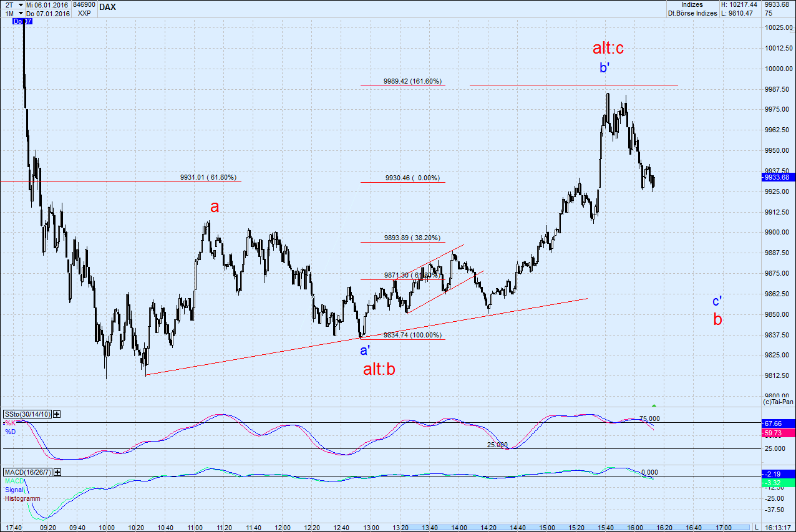
Task: Click the XXP exchange label
Action: tap(84, 12)
